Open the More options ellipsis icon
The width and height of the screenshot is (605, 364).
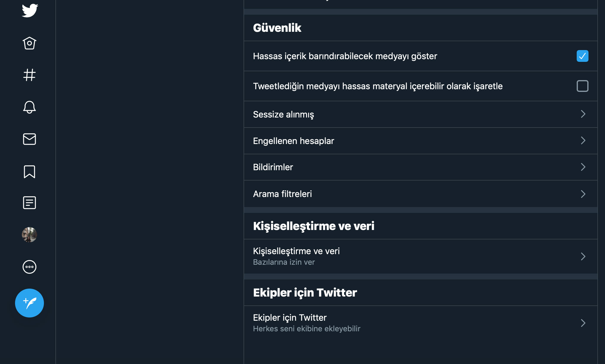29,267
